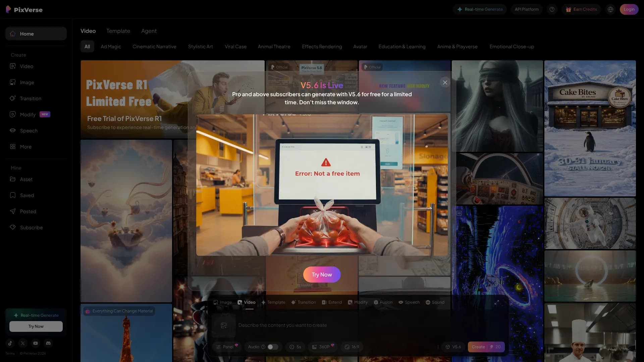Open Earn Credits in the top bar
This screenshot has width=644, height=362.
(581, 9)
